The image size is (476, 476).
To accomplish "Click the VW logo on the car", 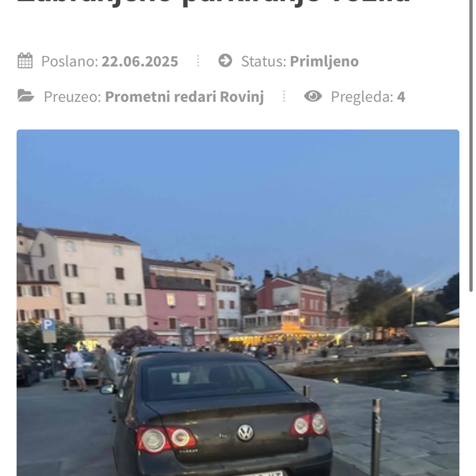I will coord(245,432).
